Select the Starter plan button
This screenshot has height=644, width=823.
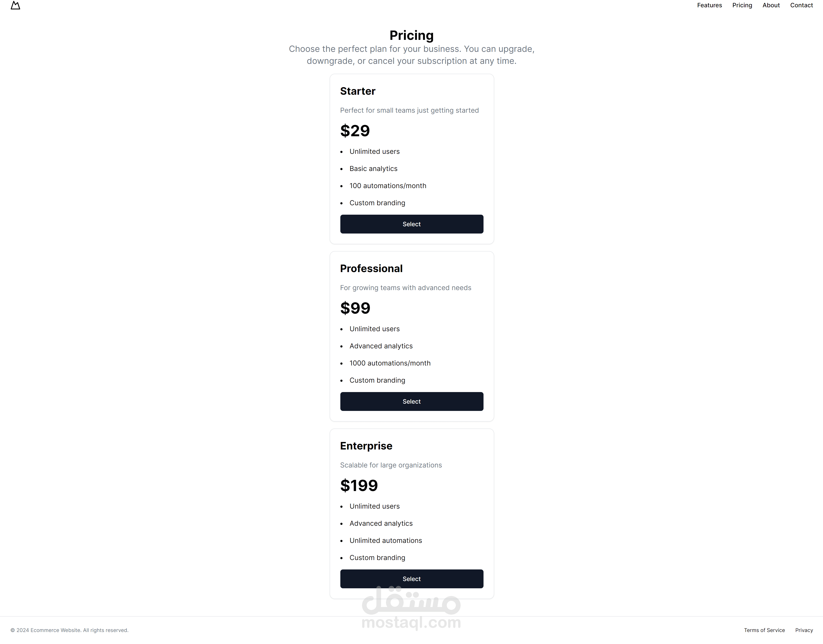click(411, 224)
